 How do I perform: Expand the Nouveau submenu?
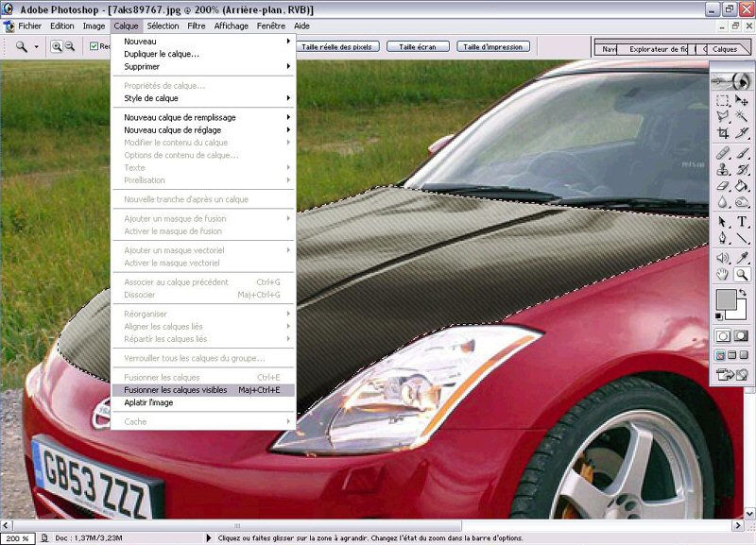[x=203, y=42]
